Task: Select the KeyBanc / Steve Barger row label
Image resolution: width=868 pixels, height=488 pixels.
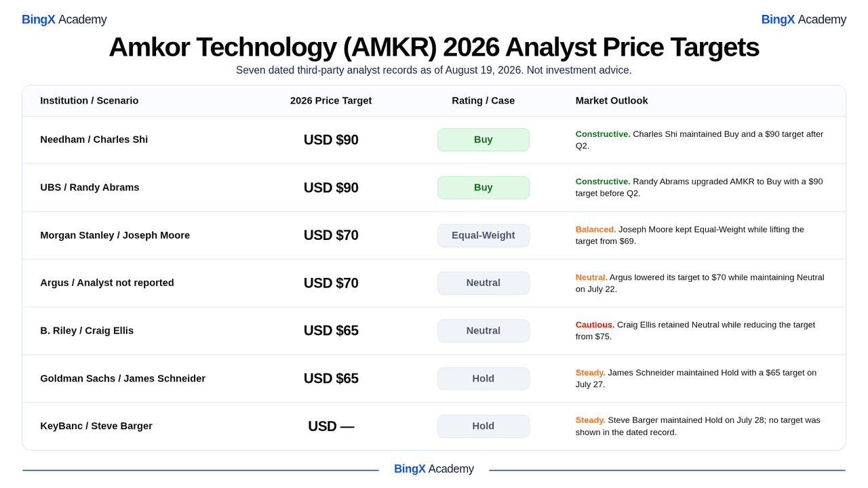Action: pos(96,426)
